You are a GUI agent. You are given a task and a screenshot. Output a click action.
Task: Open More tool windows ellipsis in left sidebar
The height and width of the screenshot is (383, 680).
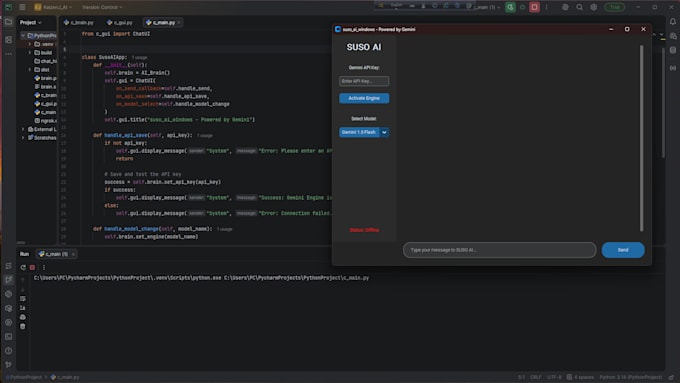(x=8, y=54)
